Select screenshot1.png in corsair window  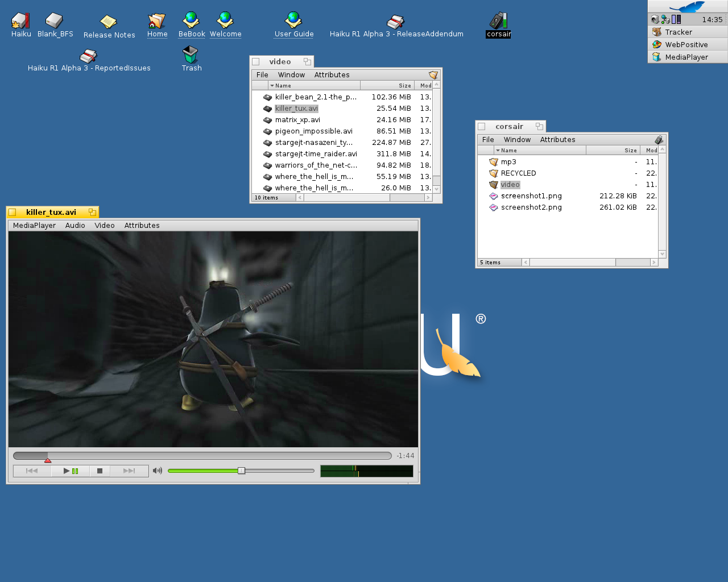[531, 196]
